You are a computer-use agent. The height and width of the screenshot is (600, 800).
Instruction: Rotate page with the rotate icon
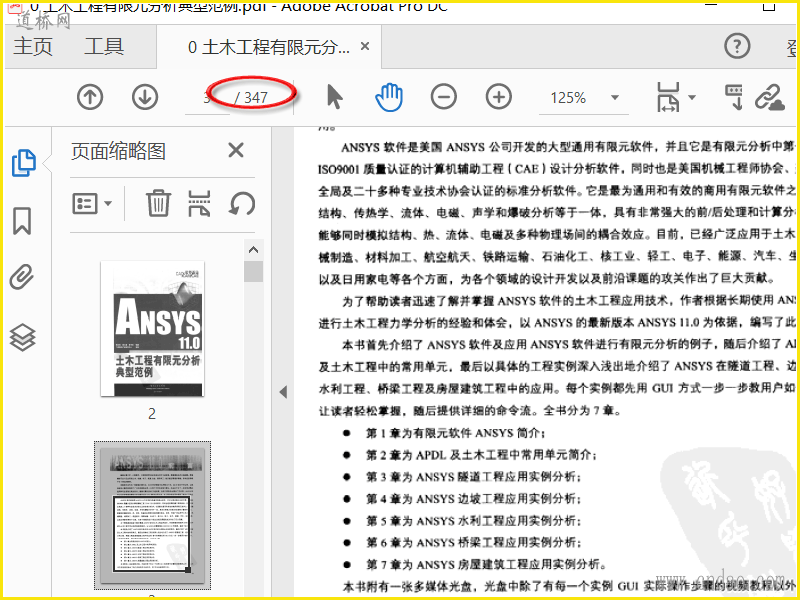[242, 203]
